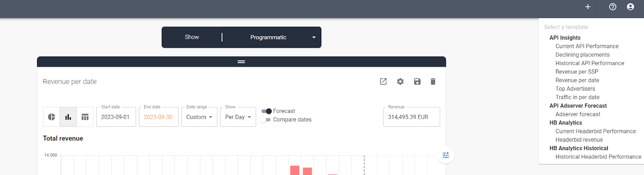Viewport: 644px width, 175px height.
Task: Select Revenue per date template
Action: click(577, 80)
